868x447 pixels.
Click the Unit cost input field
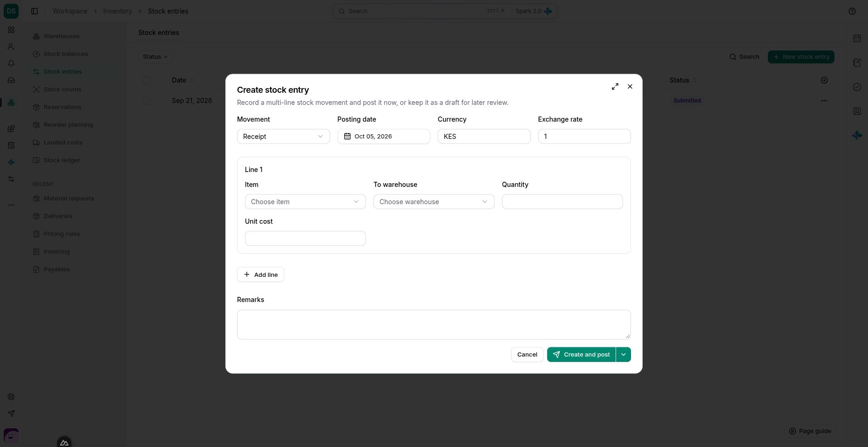[305, 239]
